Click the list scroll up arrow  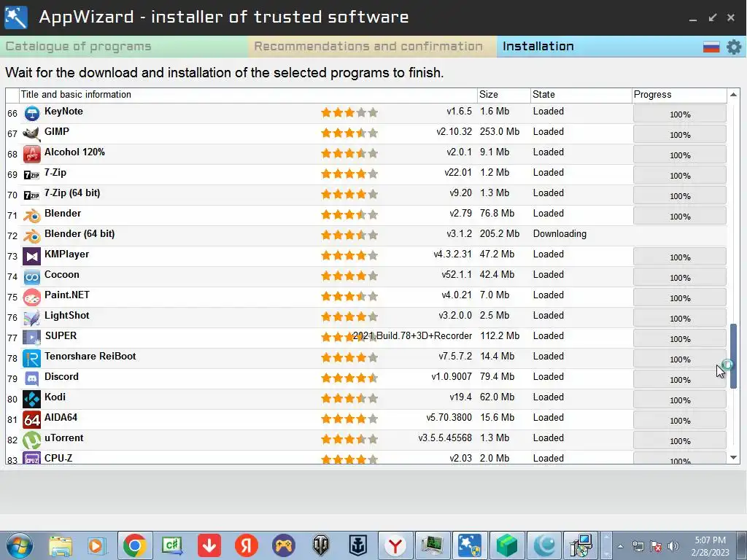tap(734, 96)
